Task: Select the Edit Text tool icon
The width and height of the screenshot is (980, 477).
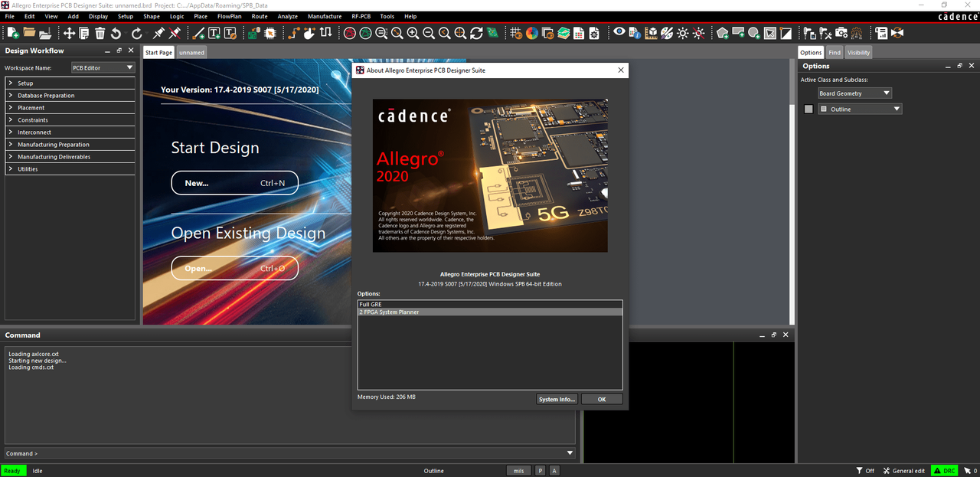Action: coord(230,33)
